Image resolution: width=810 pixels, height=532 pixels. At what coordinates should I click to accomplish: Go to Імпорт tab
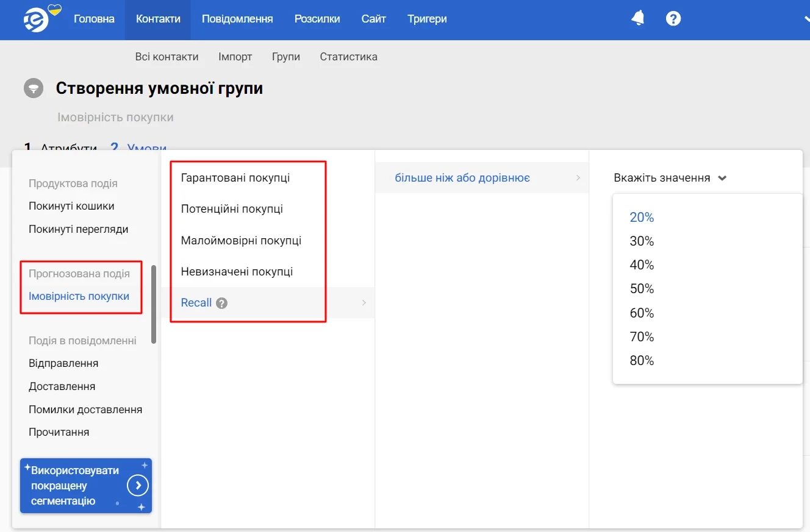235,57
